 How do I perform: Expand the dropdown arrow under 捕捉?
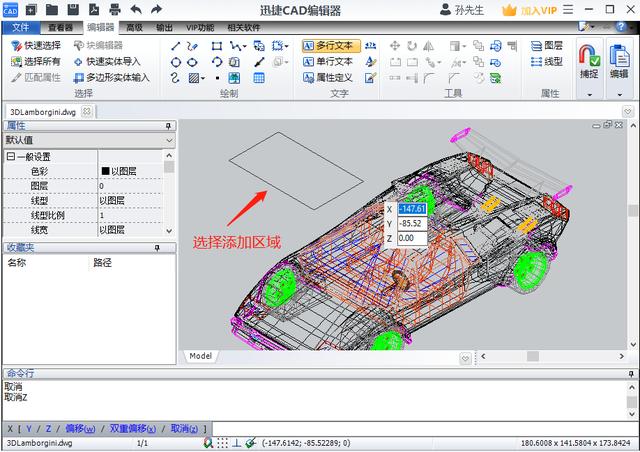tap(589, 94)
